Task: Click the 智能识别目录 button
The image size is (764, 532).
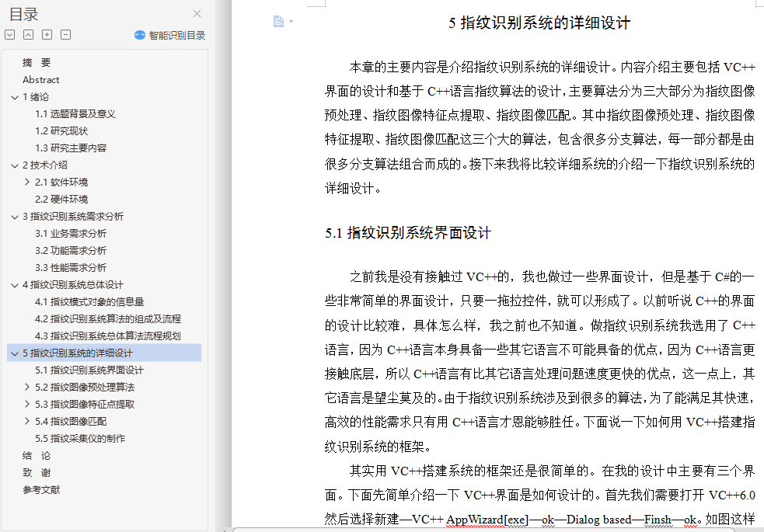Action: coord(169,35)
